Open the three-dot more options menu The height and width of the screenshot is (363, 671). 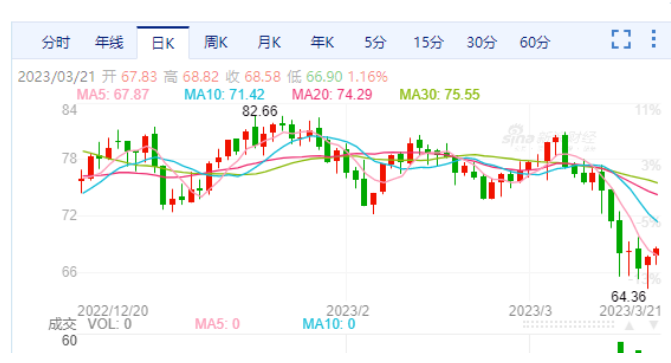(x=653, y=39)
